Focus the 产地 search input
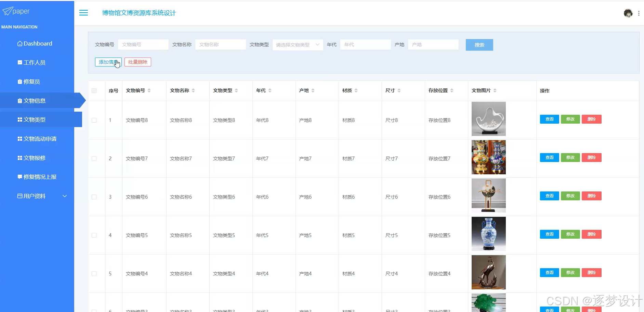The image size is (644, 312). tap(433, 45)
